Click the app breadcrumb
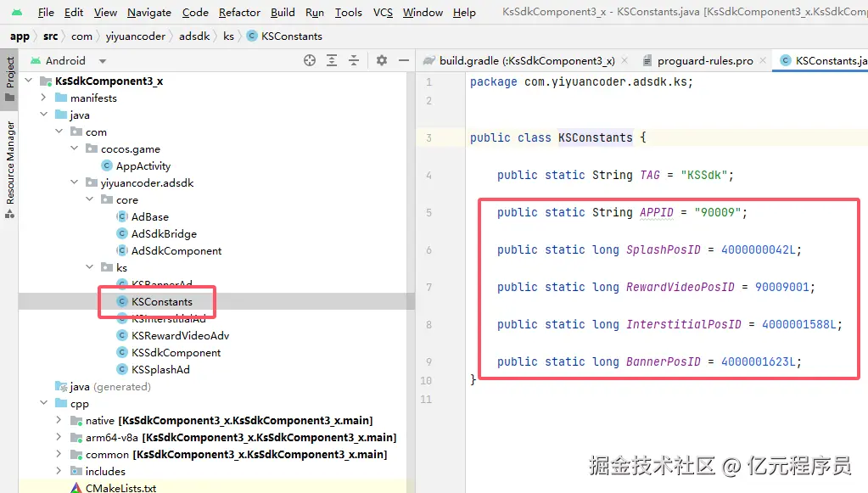Viewport: 868px width, 493px height. coord(20,36)
